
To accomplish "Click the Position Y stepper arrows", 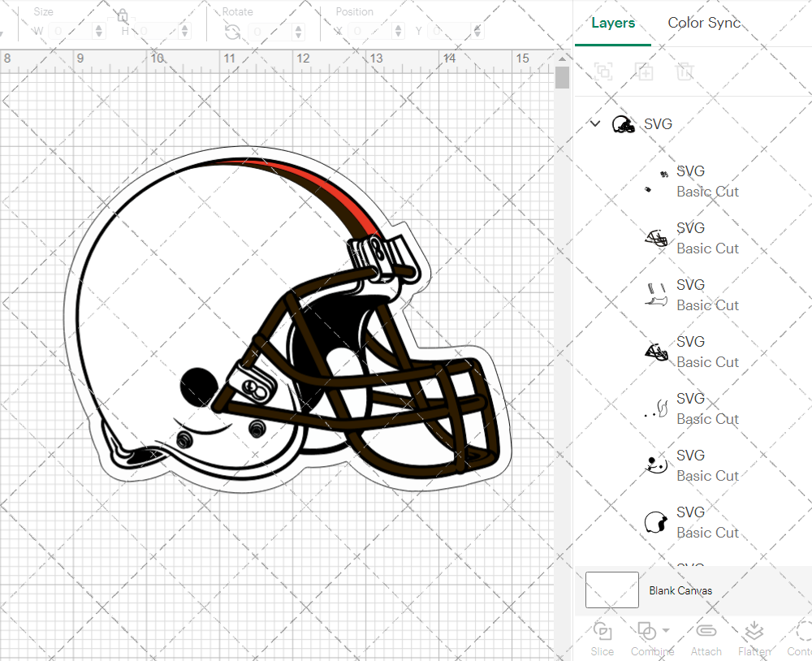I will click(x=477, y=32).
